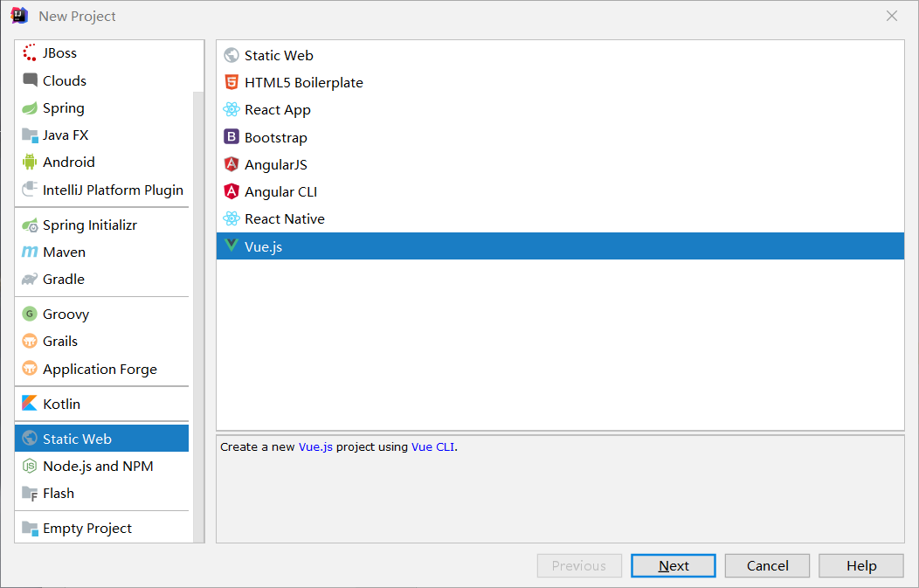Select Static Web category in sidebar

click(x=102, y=439)
